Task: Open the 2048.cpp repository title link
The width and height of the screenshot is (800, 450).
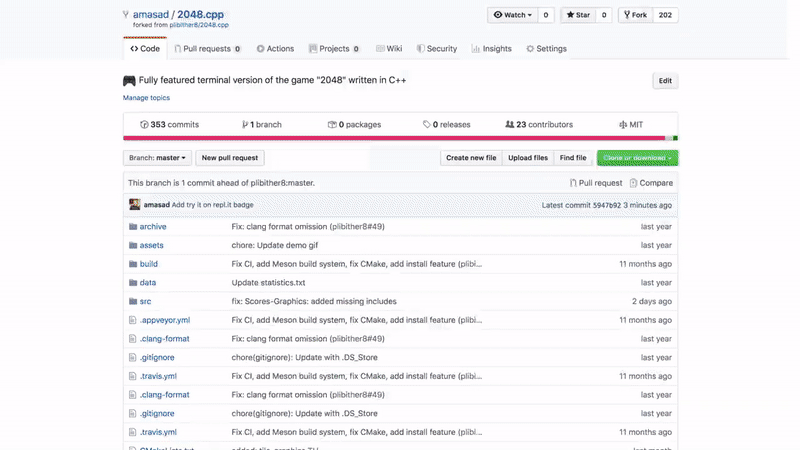Action: pyautogui.click(x=200, y=14)
